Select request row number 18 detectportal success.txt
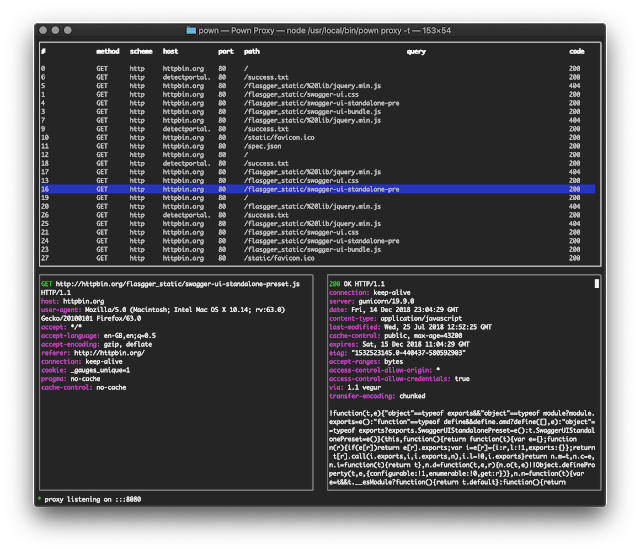 (318, 163)
